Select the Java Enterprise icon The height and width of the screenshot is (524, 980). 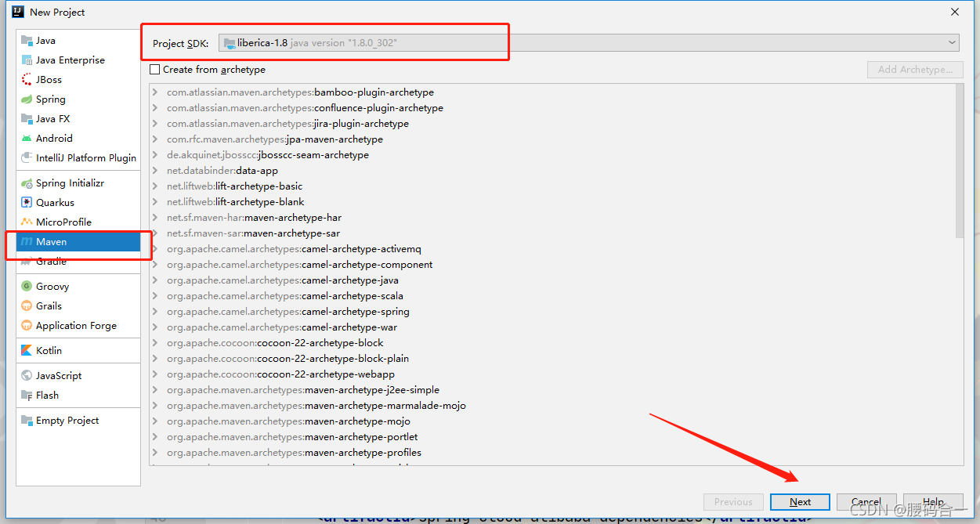[x=27, y=60]
